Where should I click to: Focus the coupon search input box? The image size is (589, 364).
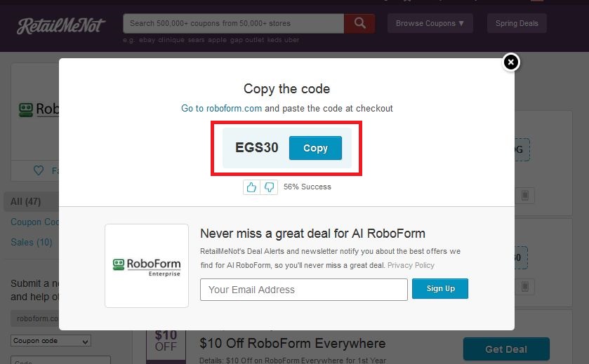pyautogui.click(x=233, y=24)
